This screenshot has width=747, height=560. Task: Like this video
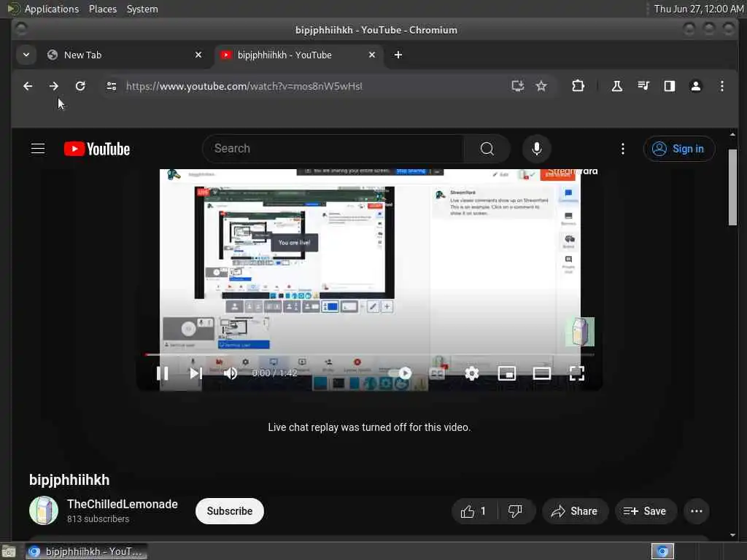coord(474,511)
